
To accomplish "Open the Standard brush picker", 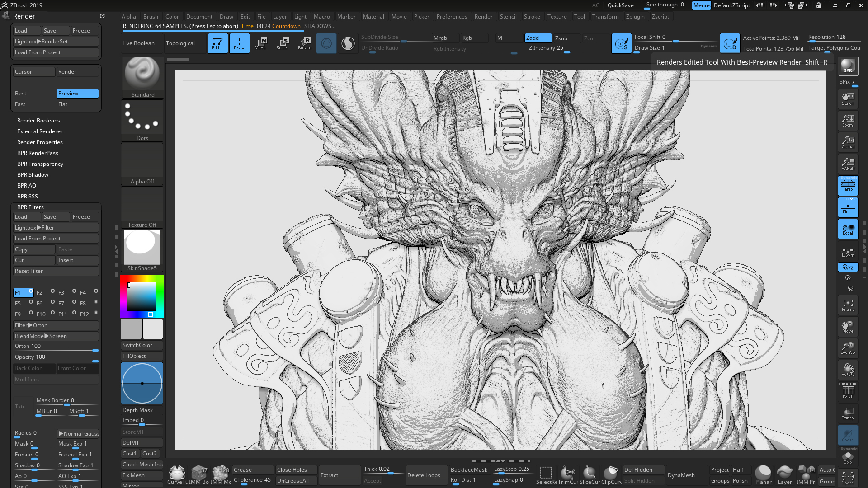I will pos(142,77).
